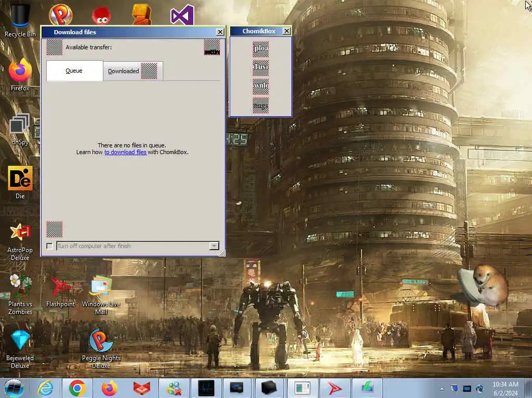The height and width of the screenshot is (398, 532).
Task: Select the Recycle Bin desktop icon
Action: (x=20, y=20)
